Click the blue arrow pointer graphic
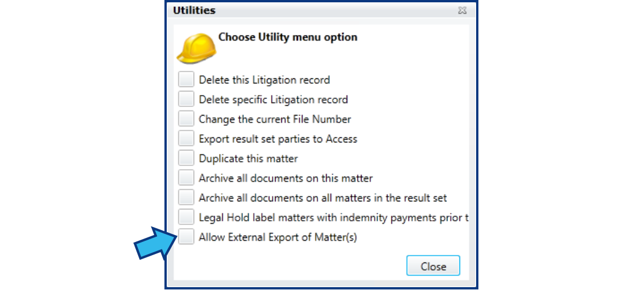The image size is (644, 290). pyautogui.click(x=156, y=243)
